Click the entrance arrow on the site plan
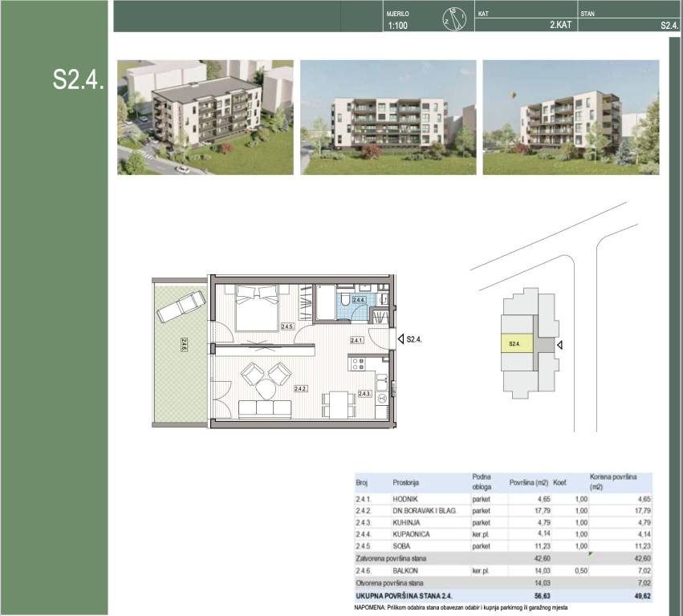The width and height of the screenshot is (683, 616). click(560, 345)
